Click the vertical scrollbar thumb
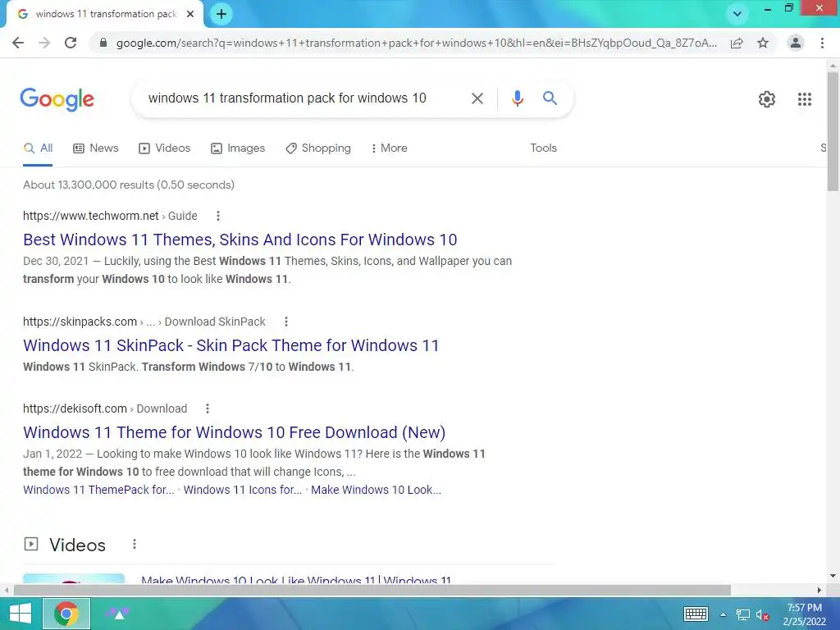The image size is (840, 630). click(833, 131)
